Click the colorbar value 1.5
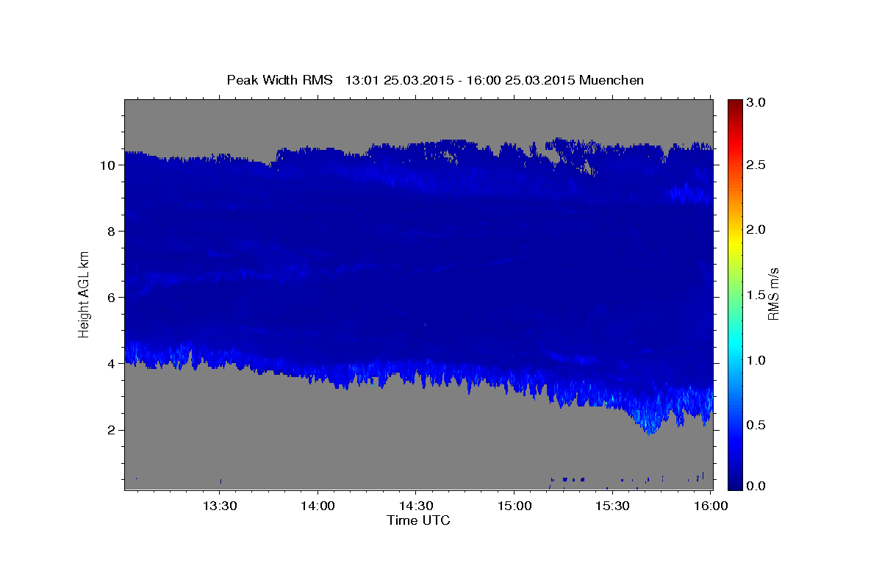 pos(756,295)
